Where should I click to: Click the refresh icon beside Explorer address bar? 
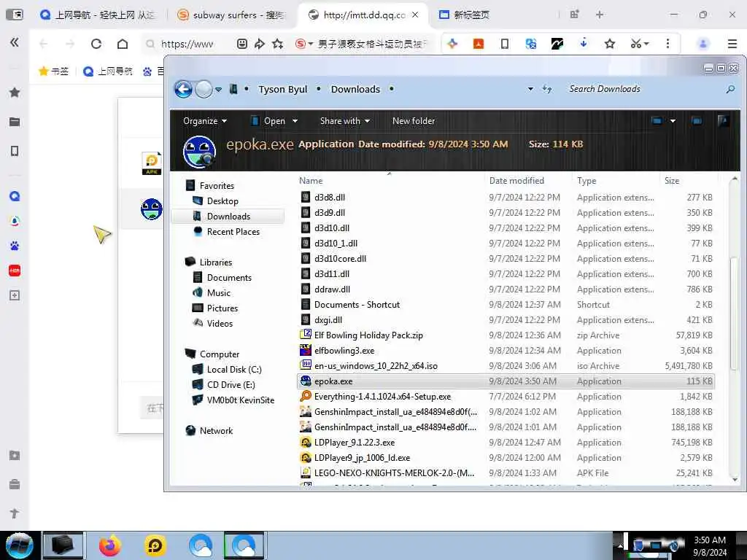(547, 89)
